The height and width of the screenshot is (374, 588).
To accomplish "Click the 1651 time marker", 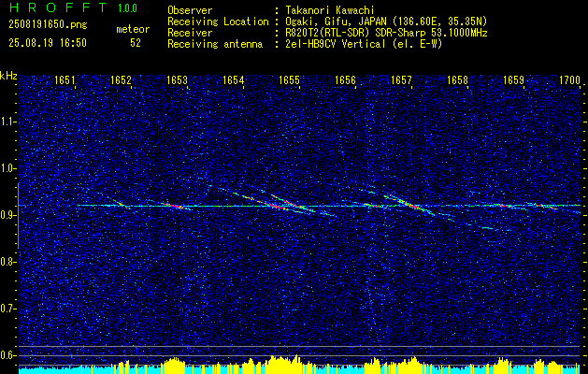I will coord(65,80).
